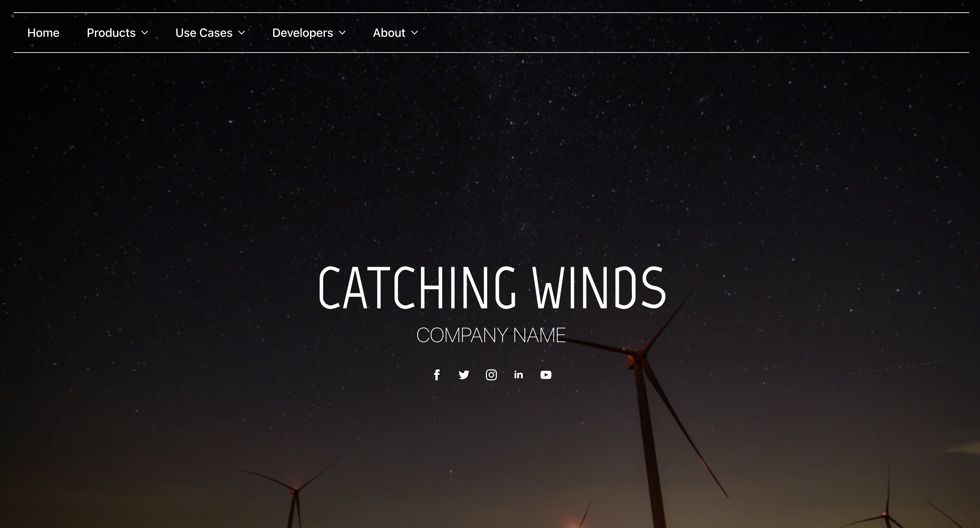
Task: Expand the Use Cases chevron arrow
Action: click(242, 33)
